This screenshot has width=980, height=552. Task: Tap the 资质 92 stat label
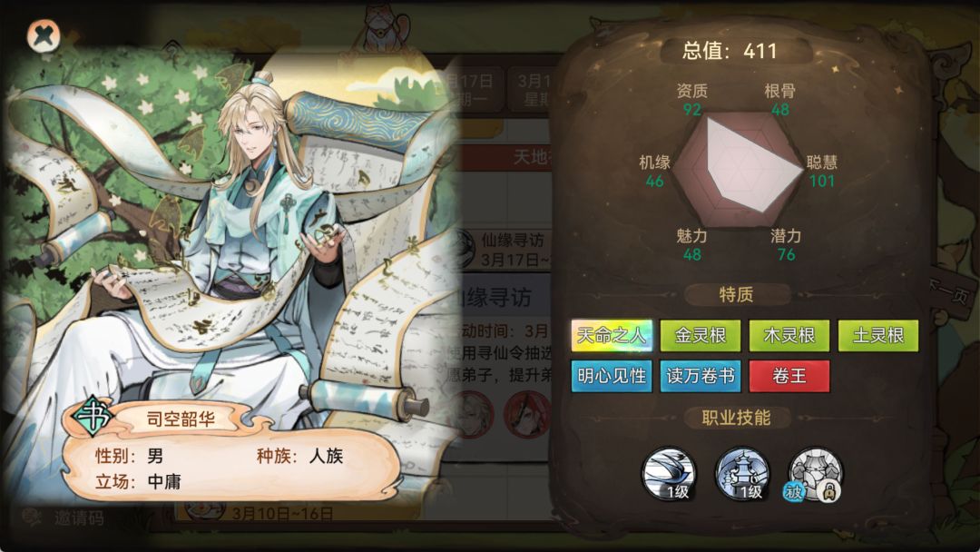pos(691,100)
